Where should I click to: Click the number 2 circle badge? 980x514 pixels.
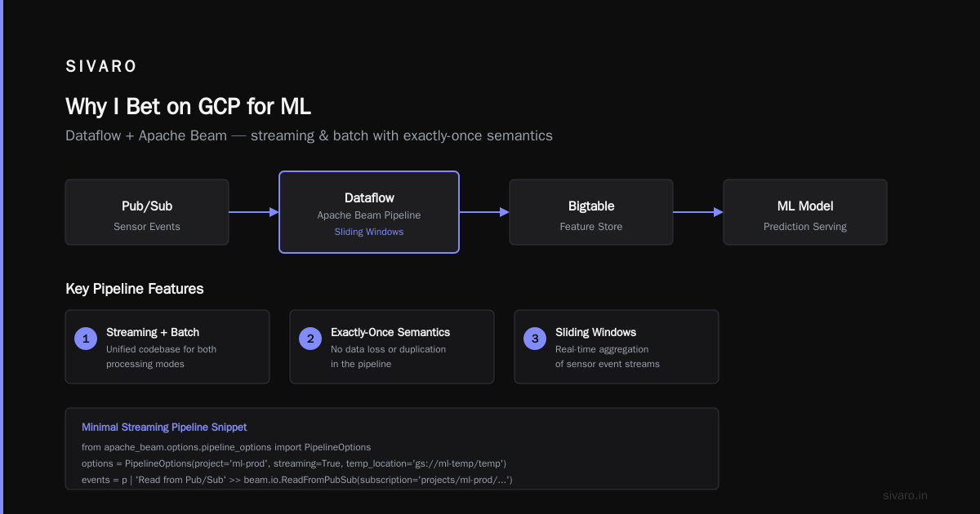tap(310, 339)
